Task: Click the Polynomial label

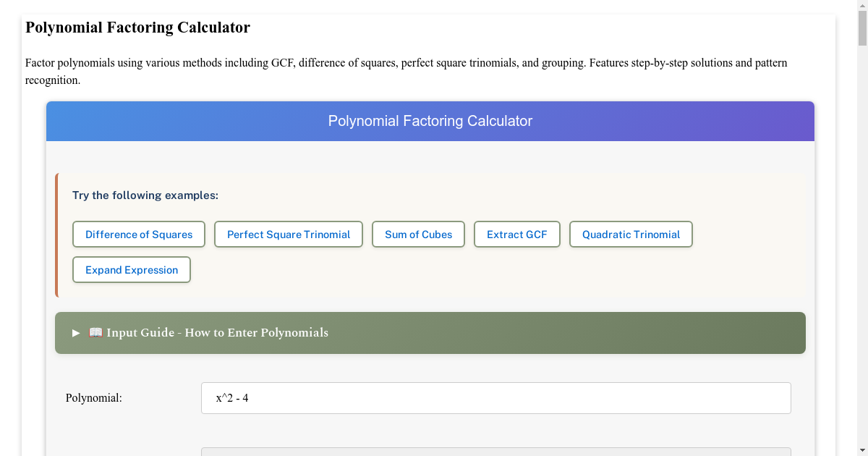Action: (x=93, y=397)
